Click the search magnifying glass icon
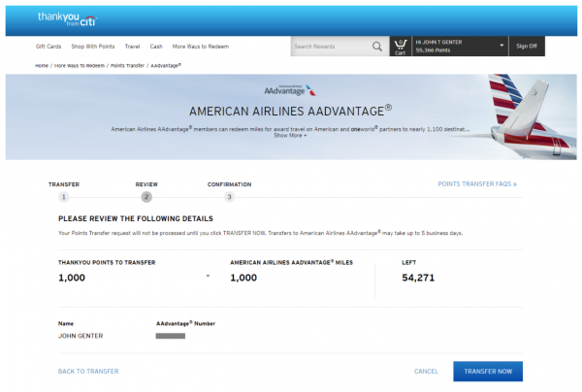Screen dimensions: 582x392 click(376, 46)
